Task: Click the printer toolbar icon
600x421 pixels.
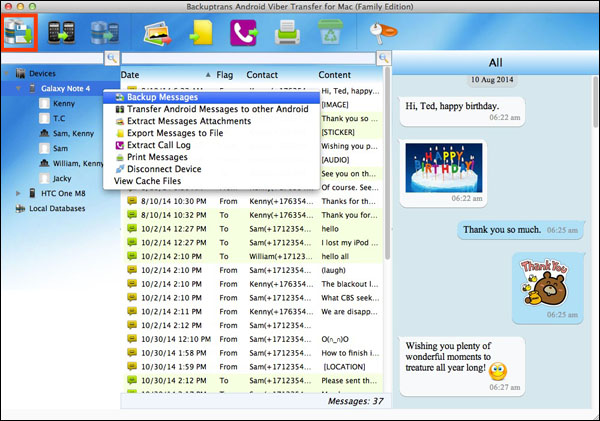Action: 287,33
